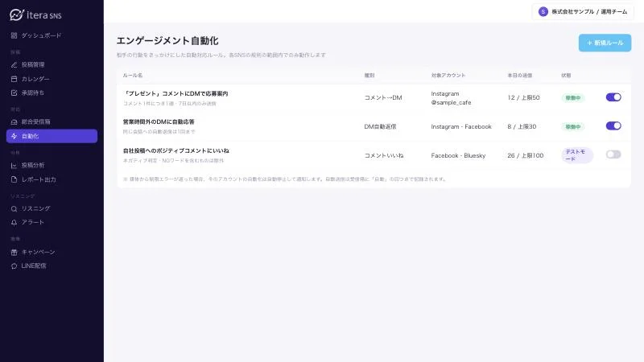Click the 自動化 lightning icon
The width and height of the screenshot is (644, 362).
[14, 136]
